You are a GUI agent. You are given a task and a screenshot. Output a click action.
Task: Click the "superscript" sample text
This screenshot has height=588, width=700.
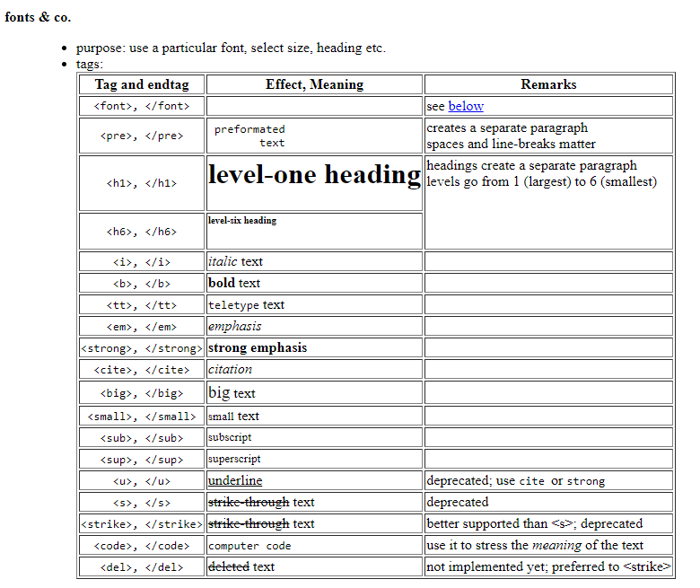point(234,460)
